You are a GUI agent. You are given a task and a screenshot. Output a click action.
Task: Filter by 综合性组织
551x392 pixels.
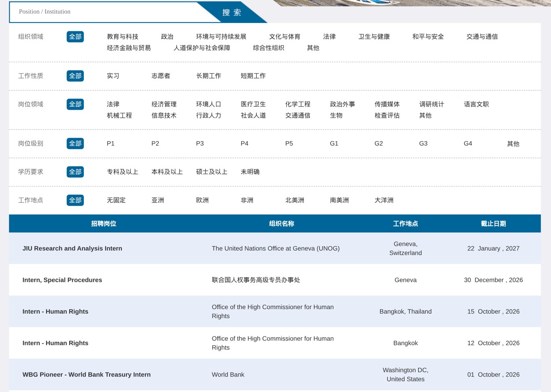268,48
